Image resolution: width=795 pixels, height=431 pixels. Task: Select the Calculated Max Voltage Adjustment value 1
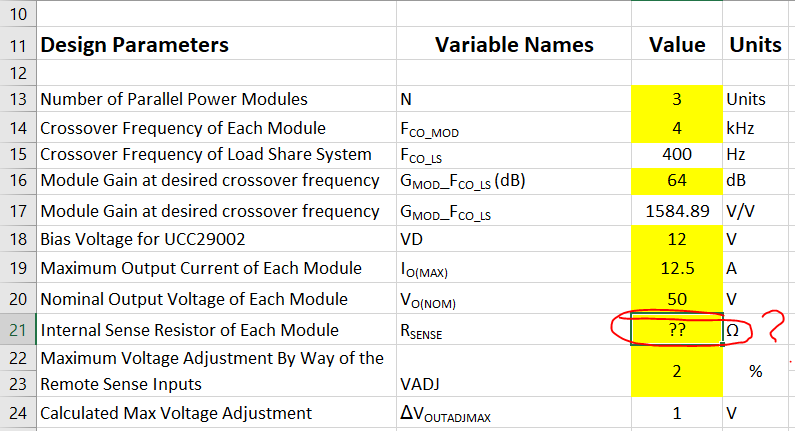676,413
